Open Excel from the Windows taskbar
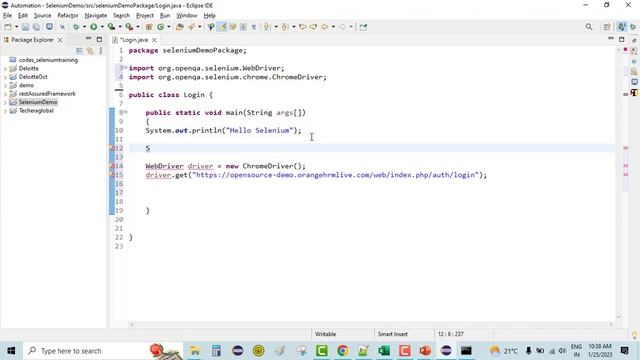Viewport: 640px width, 360px height. [384, 351]
